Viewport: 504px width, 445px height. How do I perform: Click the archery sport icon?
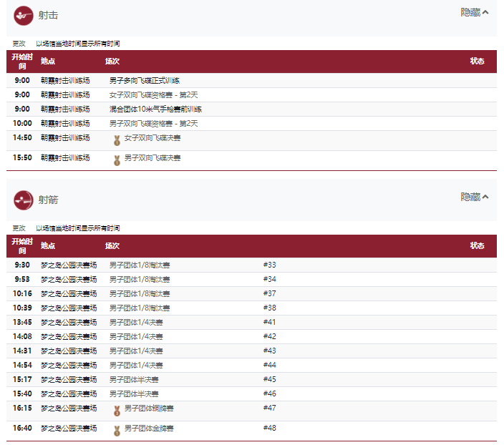[x=24, y=200]
